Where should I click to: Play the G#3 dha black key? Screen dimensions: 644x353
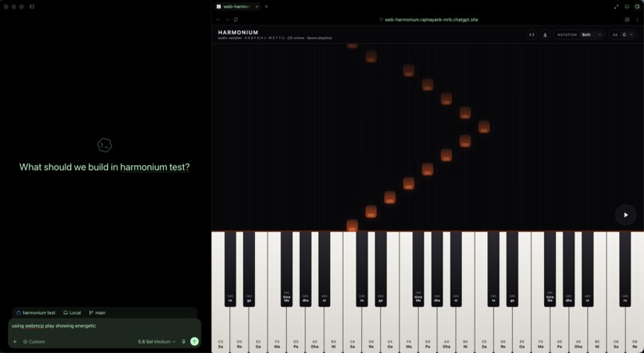click(305, 269)
